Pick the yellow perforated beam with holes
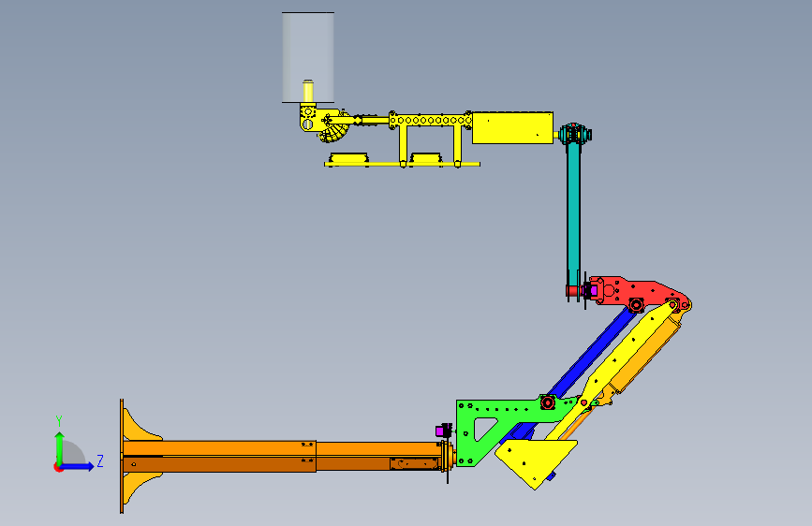Image resolution: width=812 pixels, height=526 pixels. click(430, 121)
